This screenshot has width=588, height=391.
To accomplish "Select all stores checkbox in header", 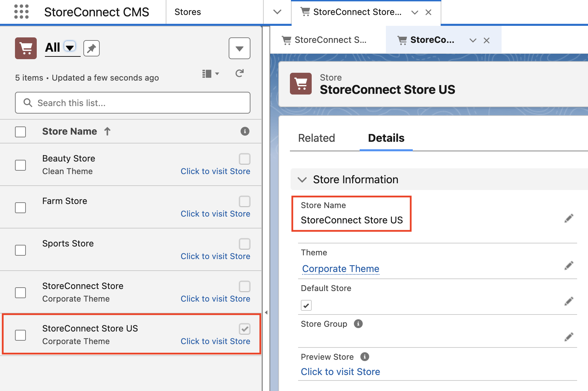I will (x=20, y=132).
